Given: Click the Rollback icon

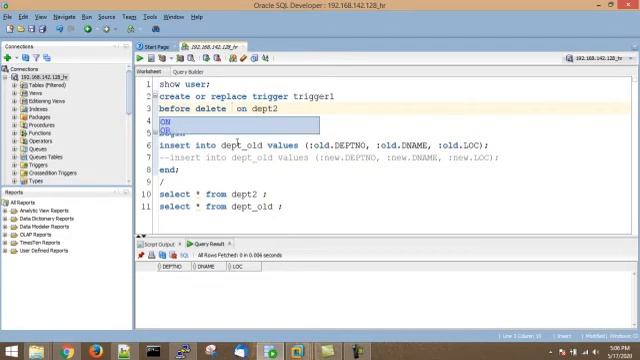Looking at the screenshot, I should (x=217, y=58).
